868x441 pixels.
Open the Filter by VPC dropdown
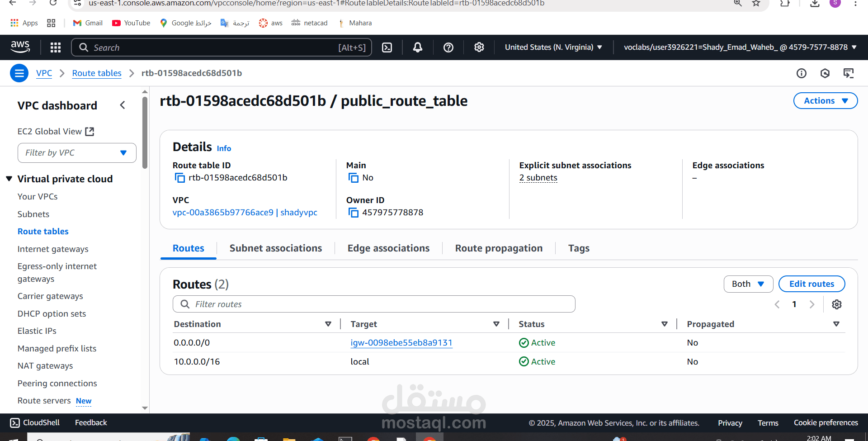(77, 153)
